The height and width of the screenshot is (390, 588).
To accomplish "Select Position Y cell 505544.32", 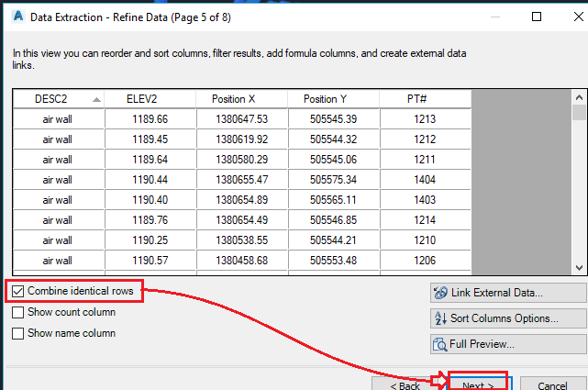I will point(333,139).
